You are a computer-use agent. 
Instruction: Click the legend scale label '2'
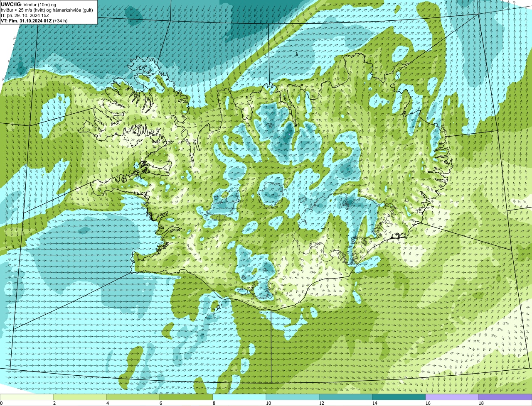click(54, 403)
